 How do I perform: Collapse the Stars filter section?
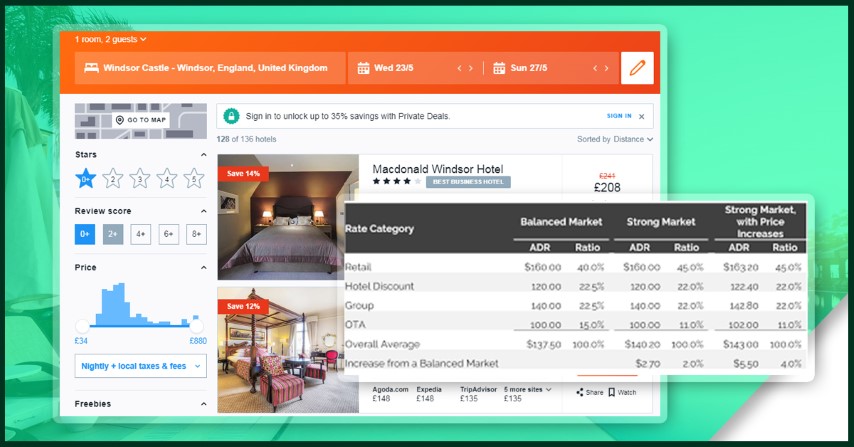[203, 155]
